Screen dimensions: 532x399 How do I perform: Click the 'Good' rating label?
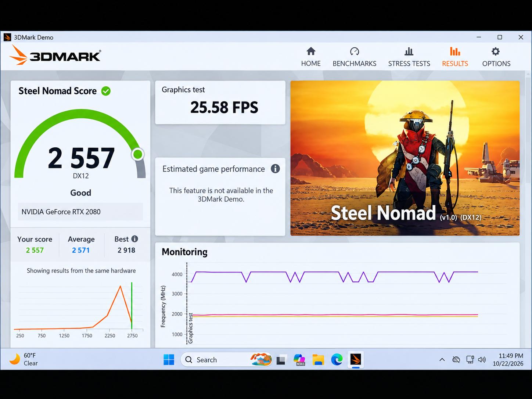tap(81, 193)
